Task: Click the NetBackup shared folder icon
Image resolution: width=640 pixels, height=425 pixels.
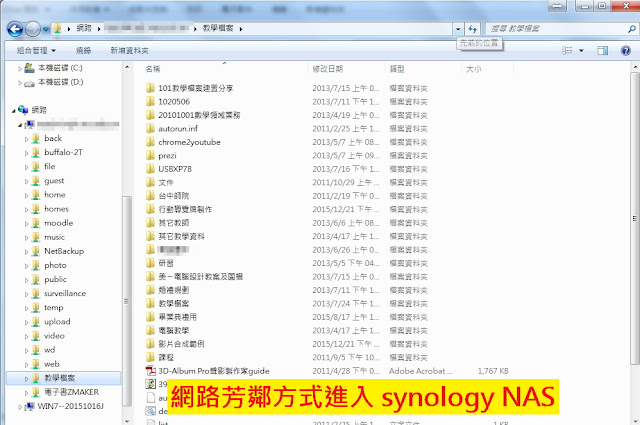Action: pos(36,251)
